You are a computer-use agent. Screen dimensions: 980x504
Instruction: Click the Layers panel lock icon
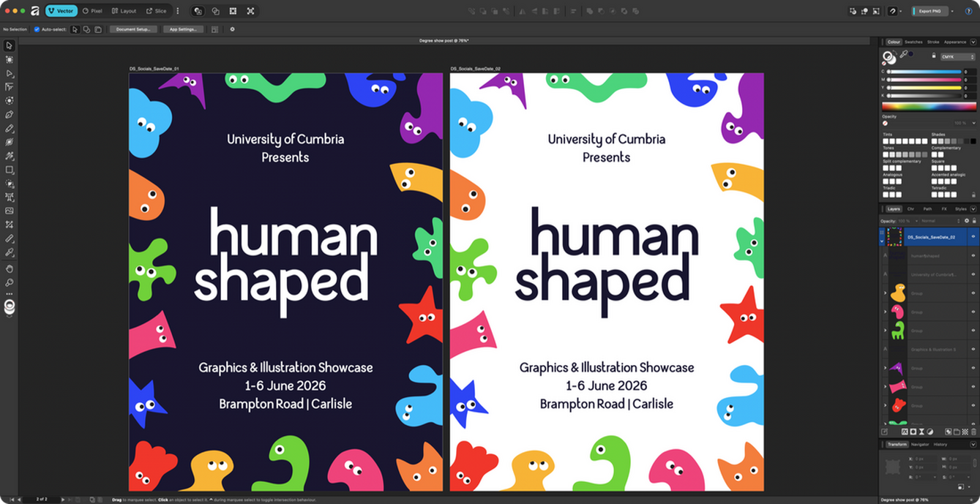[x=973, y=220]
